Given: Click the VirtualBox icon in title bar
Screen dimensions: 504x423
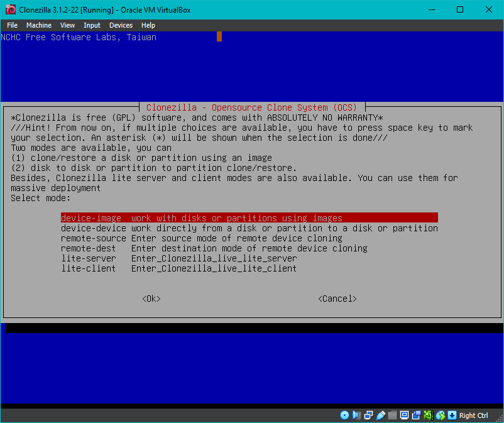Looking at the screenshot, I should (8, 9).
